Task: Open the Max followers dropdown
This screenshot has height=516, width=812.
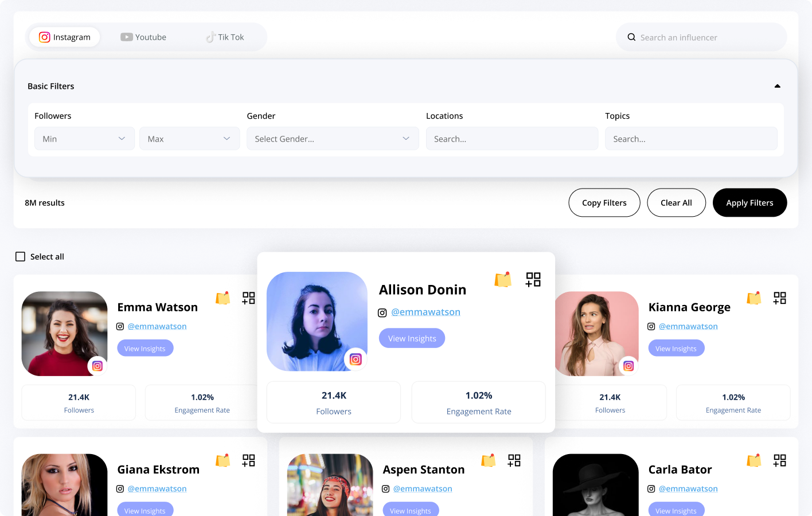Action: [189, 139]
